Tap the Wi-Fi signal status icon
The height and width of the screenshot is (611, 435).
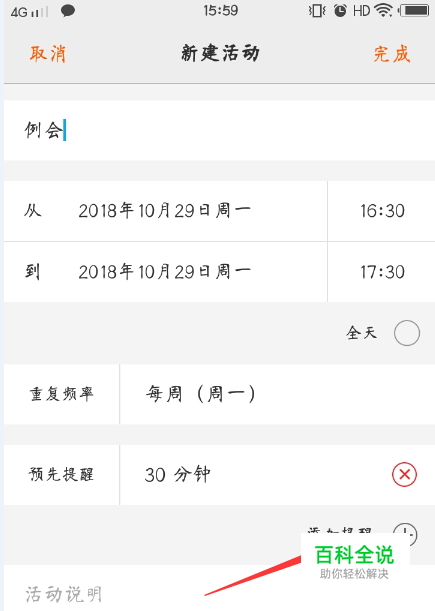pos(384,11)
